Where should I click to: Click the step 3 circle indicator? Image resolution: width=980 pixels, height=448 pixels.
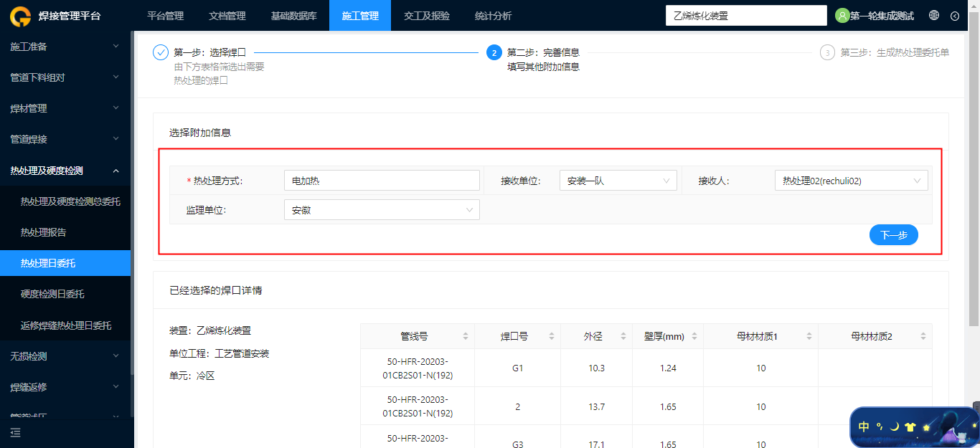827,52
